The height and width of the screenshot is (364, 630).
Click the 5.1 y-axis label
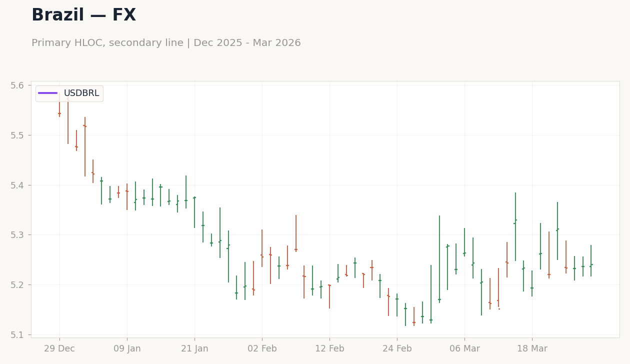[17, 335]
